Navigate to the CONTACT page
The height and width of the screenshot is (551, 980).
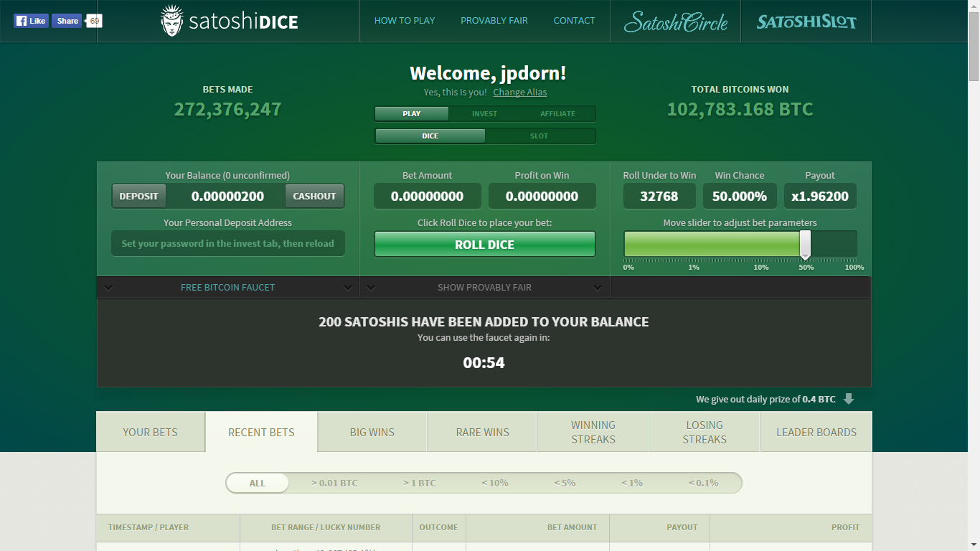tap(574, 21)
